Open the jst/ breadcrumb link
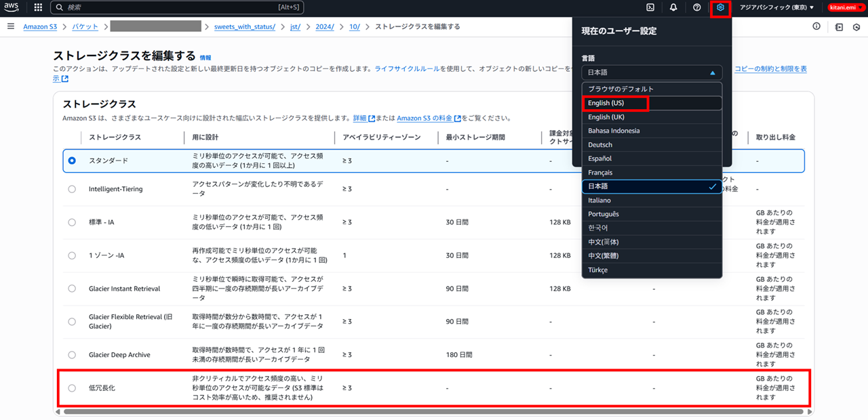 [295, 26]
